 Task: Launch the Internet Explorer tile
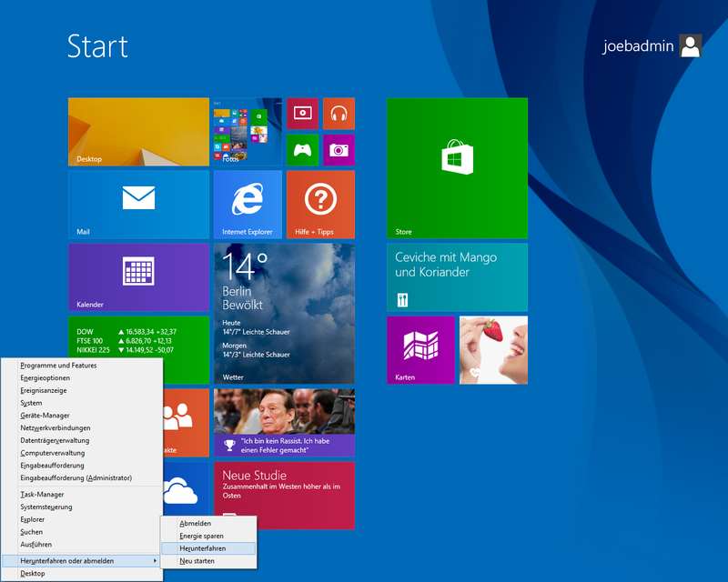coord(248,204)
